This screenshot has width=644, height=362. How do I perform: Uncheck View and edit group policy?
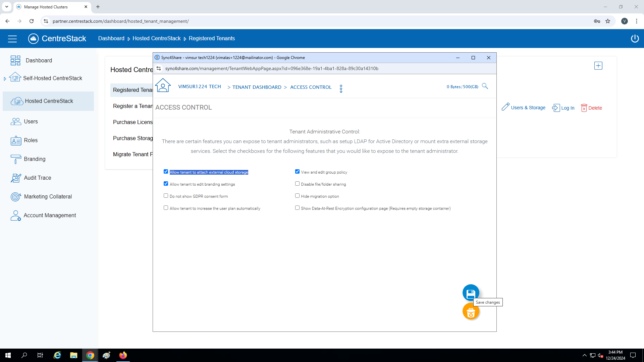coord(297,172)
